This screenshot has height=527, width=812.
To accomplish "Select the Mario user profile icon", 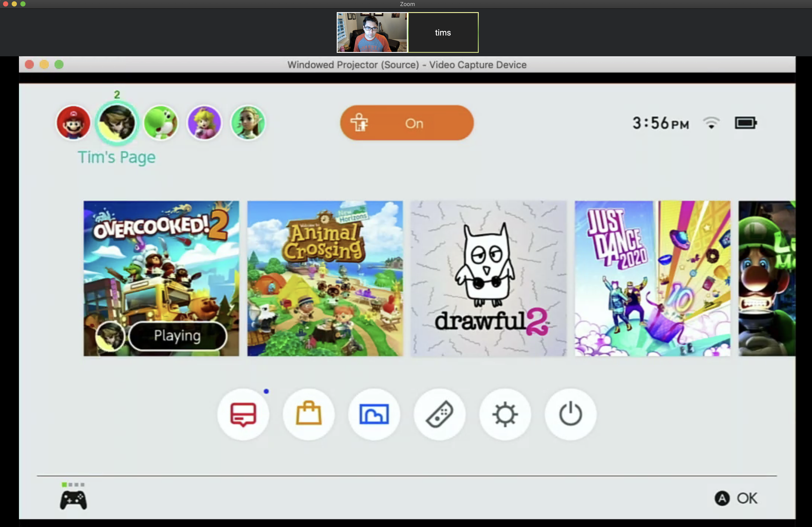I will 73,123.
